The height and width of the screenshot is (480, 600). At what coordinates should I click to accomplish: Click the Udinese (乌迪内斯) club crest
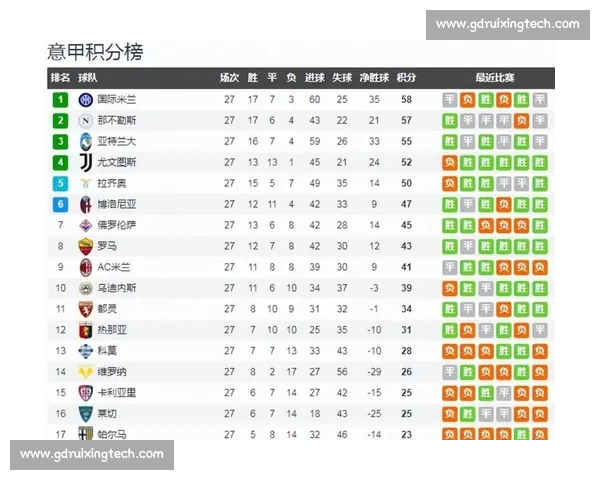click(85, 288)
